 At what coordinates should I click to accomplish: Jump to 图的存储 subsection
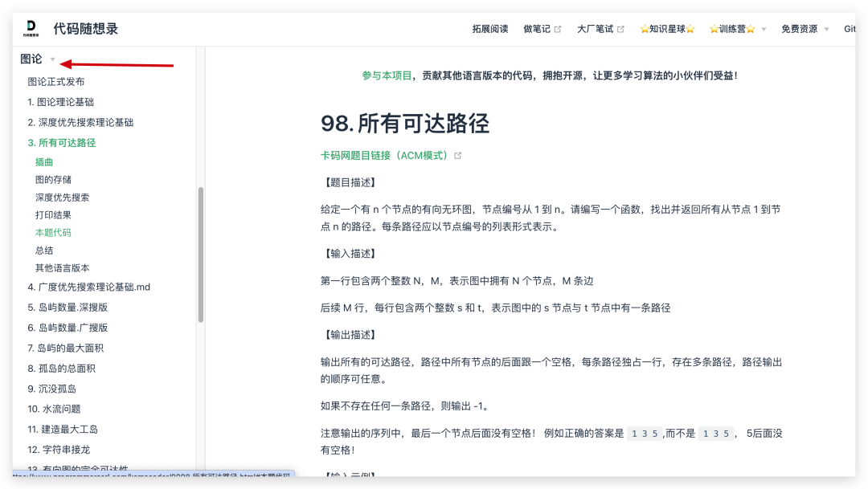tap(53, 180)
